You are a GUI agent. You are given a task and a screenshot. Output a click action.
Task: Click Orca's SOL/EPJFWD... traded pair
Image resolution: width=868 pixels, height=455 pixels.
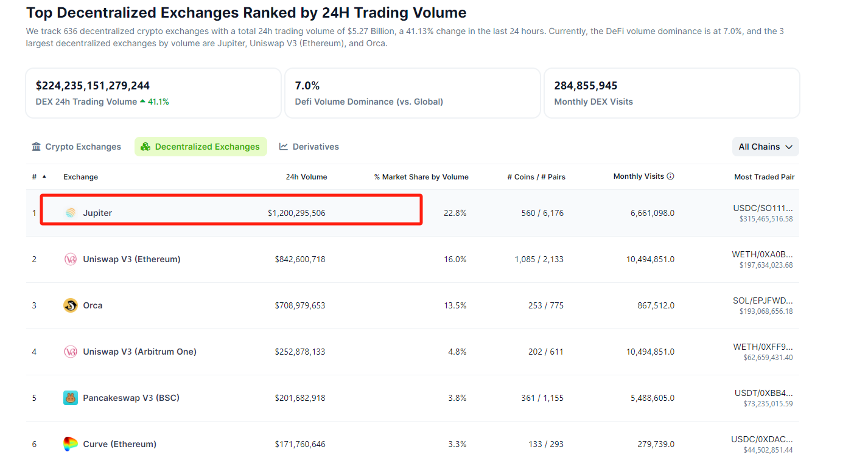click(x=763, y=300)
